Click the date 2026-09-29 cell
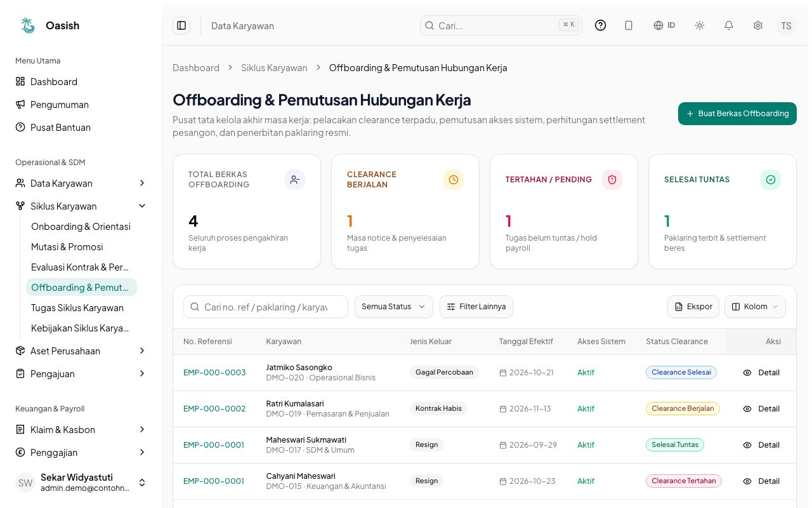 pyautogui.click(x=528, y=445)
